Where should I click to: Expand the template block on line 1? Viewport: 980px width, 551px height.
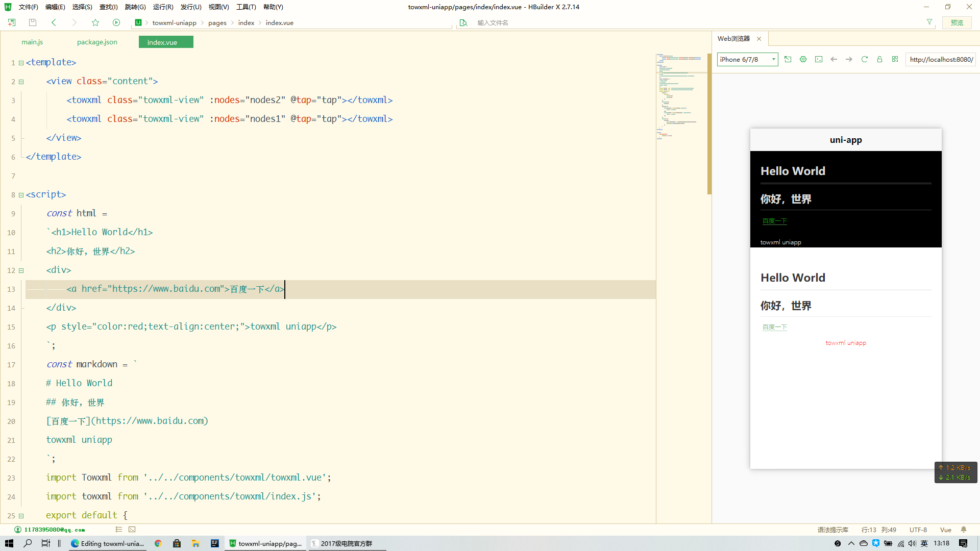click(21, 62)
